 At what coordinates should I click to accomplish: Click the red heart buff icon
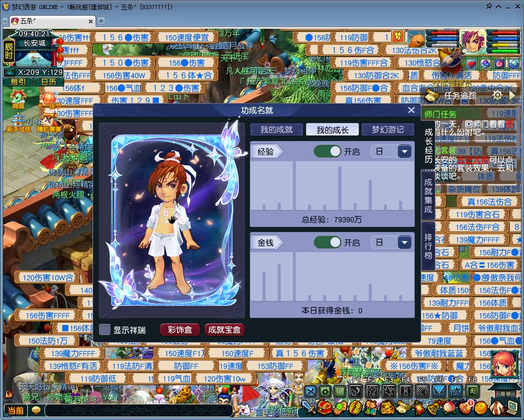pyautogui.click(x=471, y=64)
